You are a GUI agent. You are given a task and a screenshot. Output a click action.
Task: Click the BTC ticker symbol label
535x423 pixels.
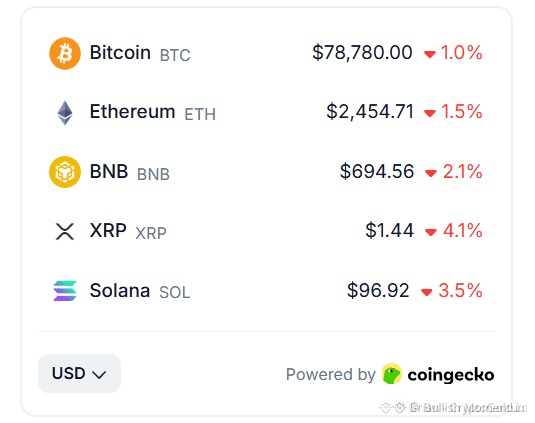pos(175,55)
